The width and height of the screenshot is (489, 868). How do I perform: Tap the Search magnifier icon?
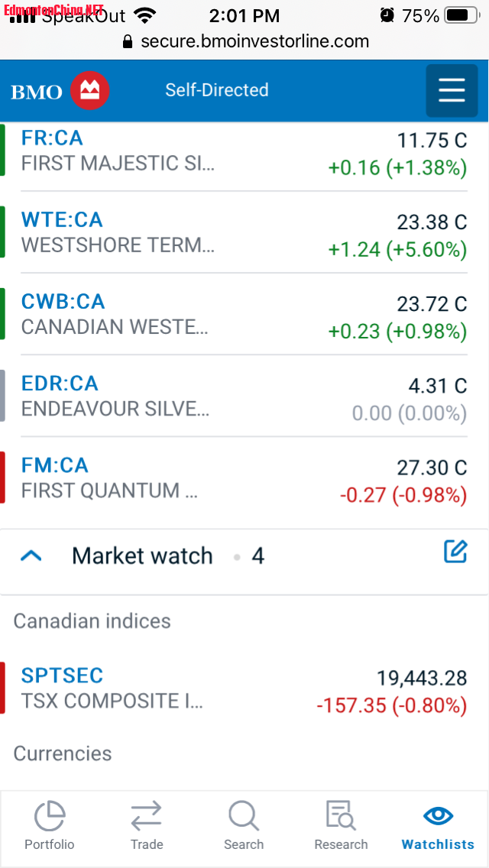244,817
